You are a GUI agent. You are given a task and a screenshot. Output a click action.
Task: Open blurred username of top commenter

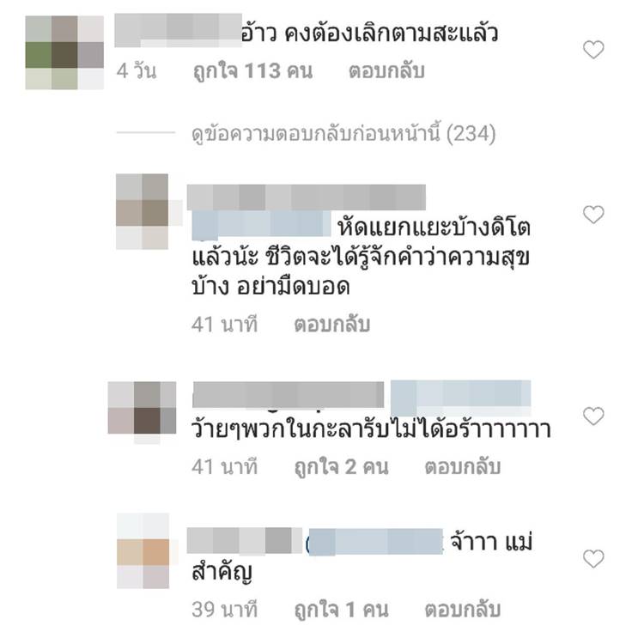(x=178, y=30)
